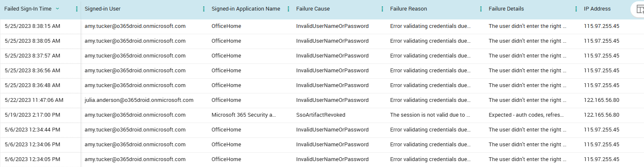Click amy.tucker user in 5/19/2023 2:17:00 PM row
Viewport: 644px width, 167px height.
pos(135,115)
